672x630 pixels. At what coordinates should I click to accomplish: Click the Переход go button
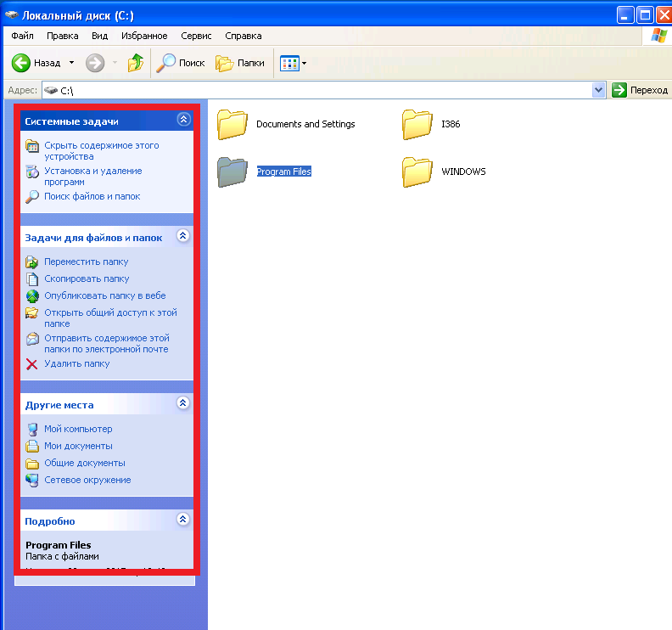[640, 91]
